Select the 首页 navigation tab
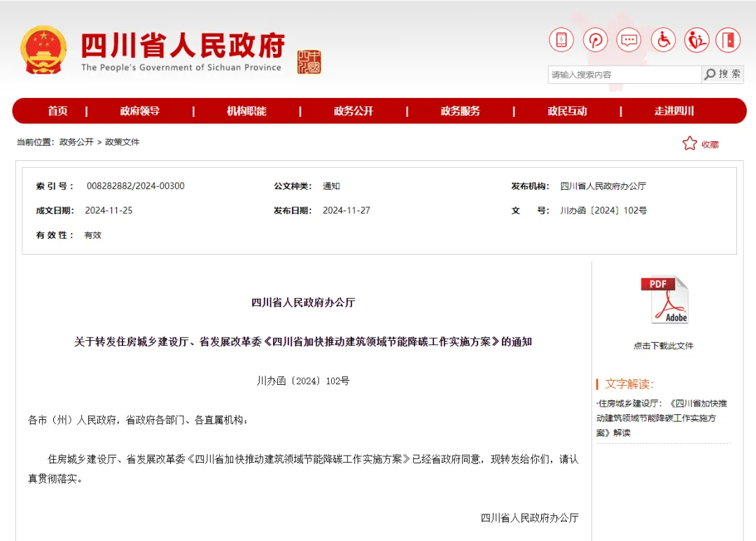This screenshot has width=756, height=541. coord(57,111)
